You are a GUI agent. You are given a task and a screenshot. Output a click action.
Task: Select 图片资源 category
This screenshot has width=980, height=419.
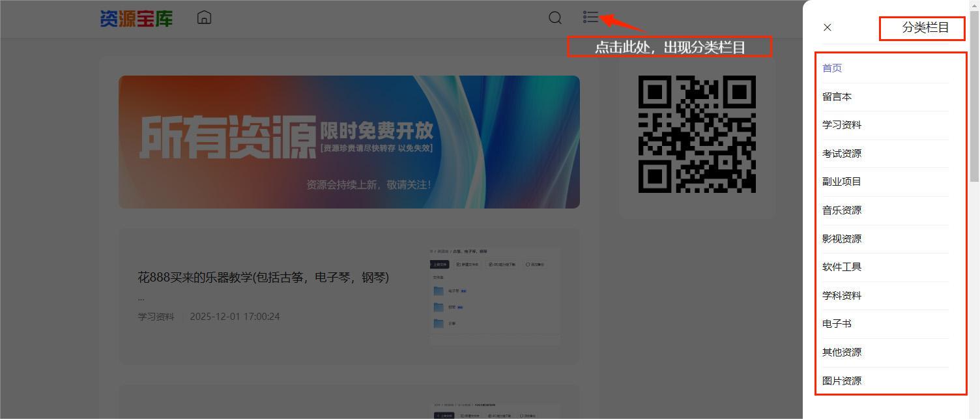click(841, 381)
